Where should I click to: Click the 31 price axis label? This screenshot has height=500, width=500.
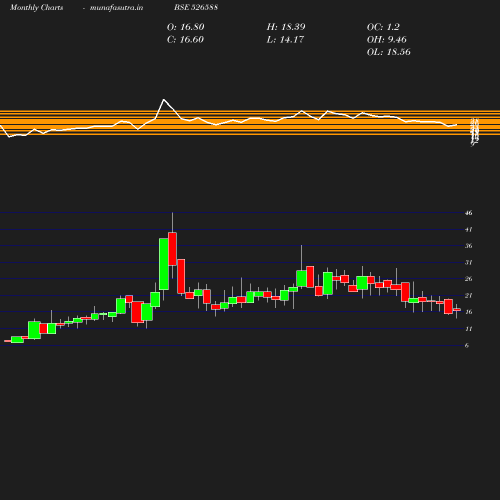tap(469, 262)
